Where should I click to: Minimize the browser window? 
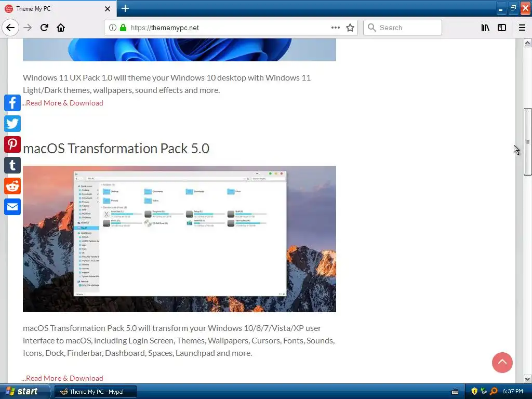point(500,8)
